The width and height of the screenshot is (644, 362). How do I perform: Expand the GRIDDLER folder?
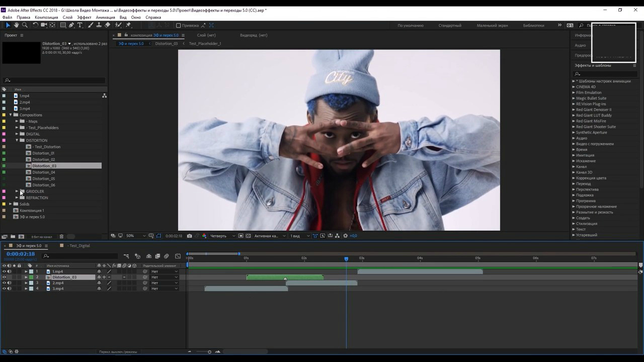tap(17, 191)
